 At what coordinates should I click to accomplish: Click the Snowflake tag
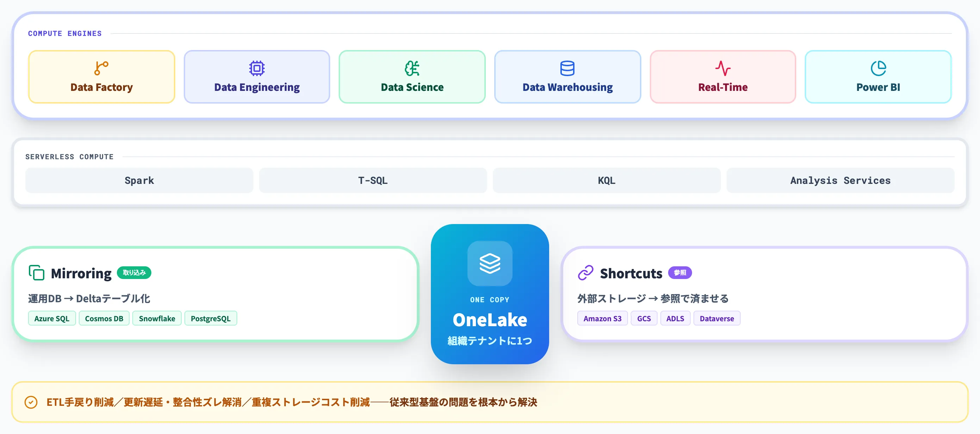(157, 318)
